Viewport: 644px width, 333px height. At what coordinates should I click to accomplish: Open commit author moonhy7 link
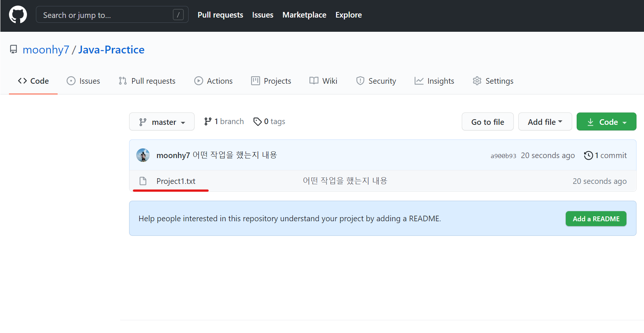(x=173, y=155)
